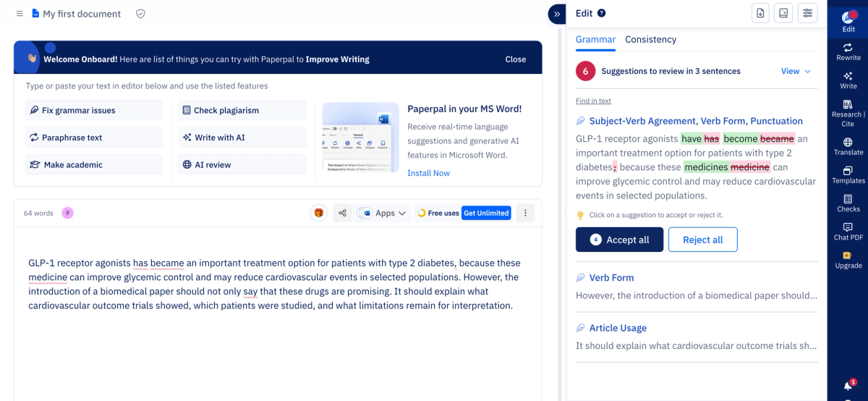Click the MS Word plugin thumbnail

tap(360, 138)
